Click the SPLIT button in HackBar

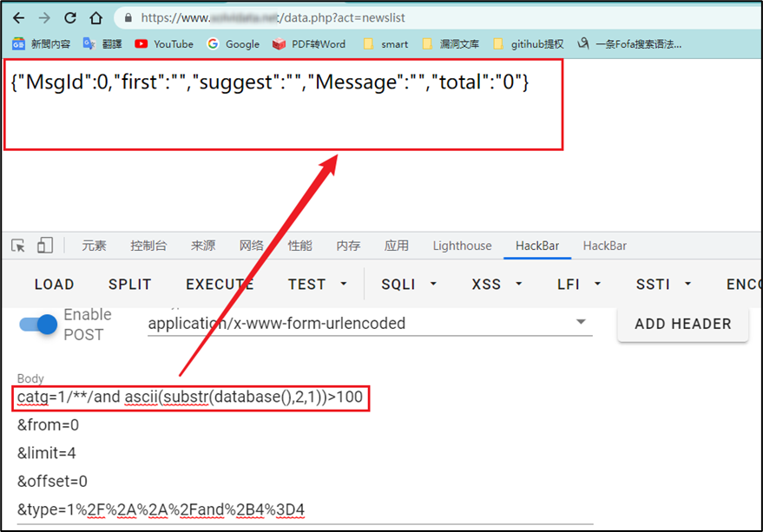pos(130,285)
